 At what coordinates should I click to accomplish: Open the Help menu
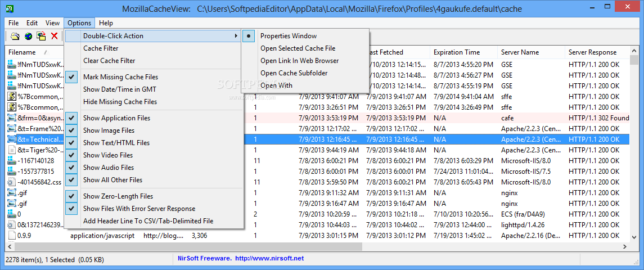click(x=106, y=23)
